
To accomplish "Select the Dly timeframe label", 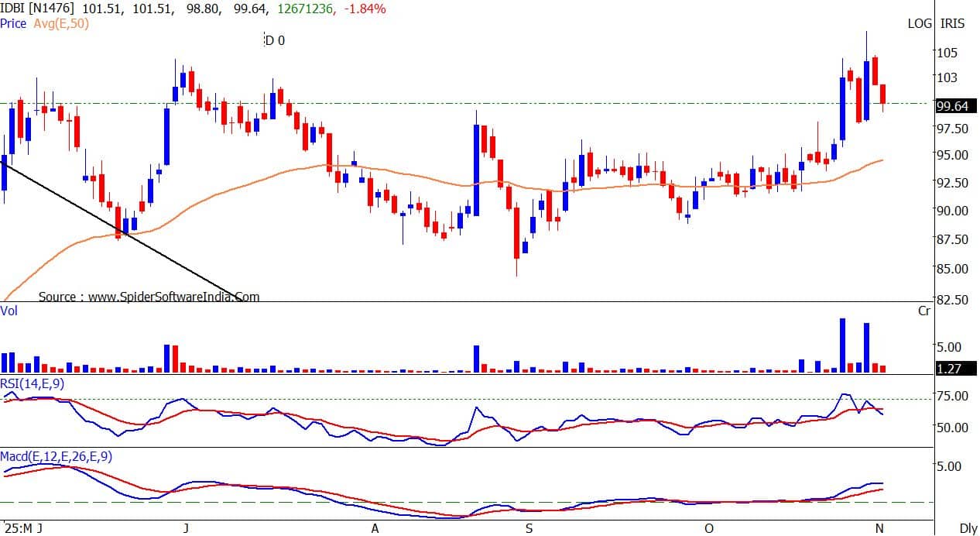I will point(968,528).
